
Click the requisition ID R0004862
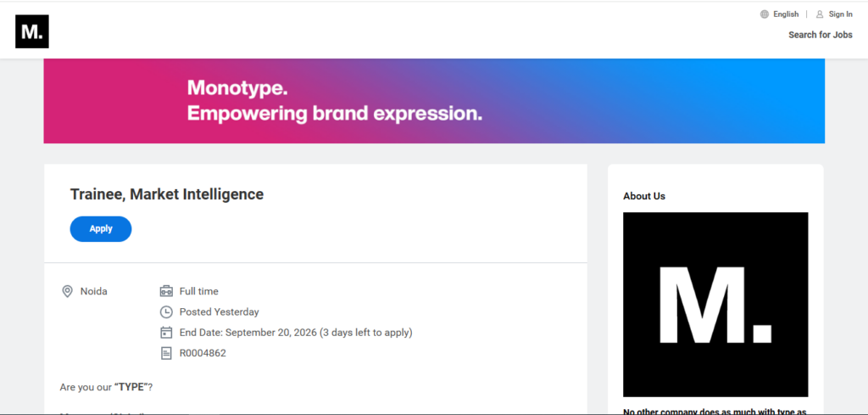pyautogui.click(x=203, y=353)
